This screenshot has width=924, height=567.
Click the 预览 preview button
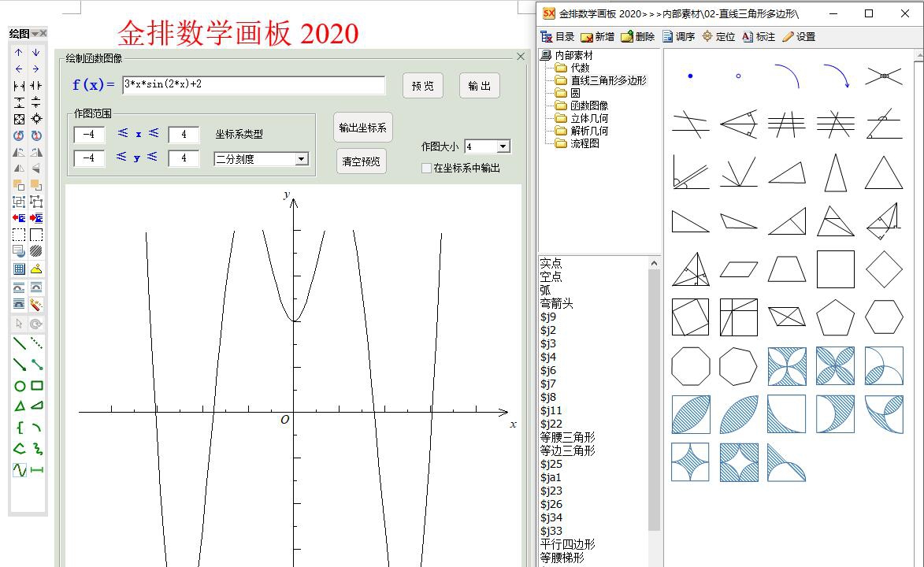[x=423, y=86]
